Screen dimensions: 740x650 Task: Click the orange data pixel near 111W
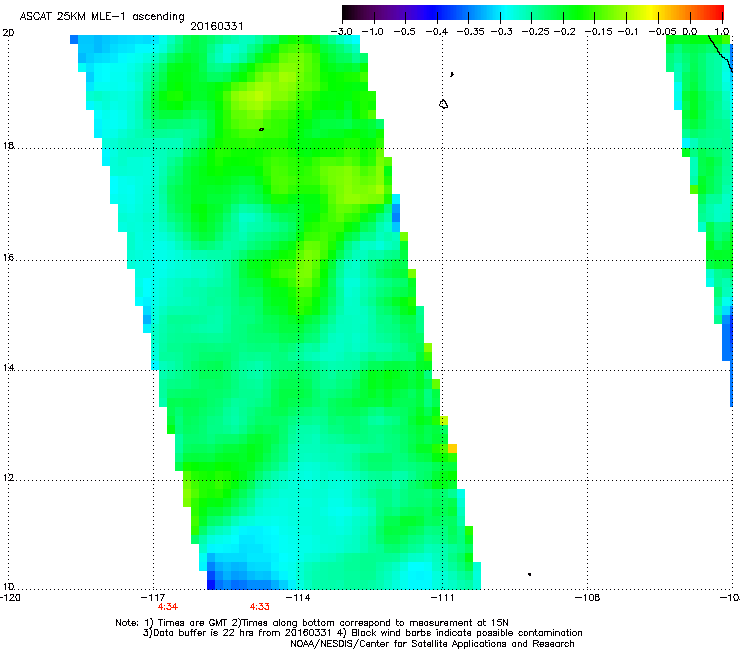(452, 448)
